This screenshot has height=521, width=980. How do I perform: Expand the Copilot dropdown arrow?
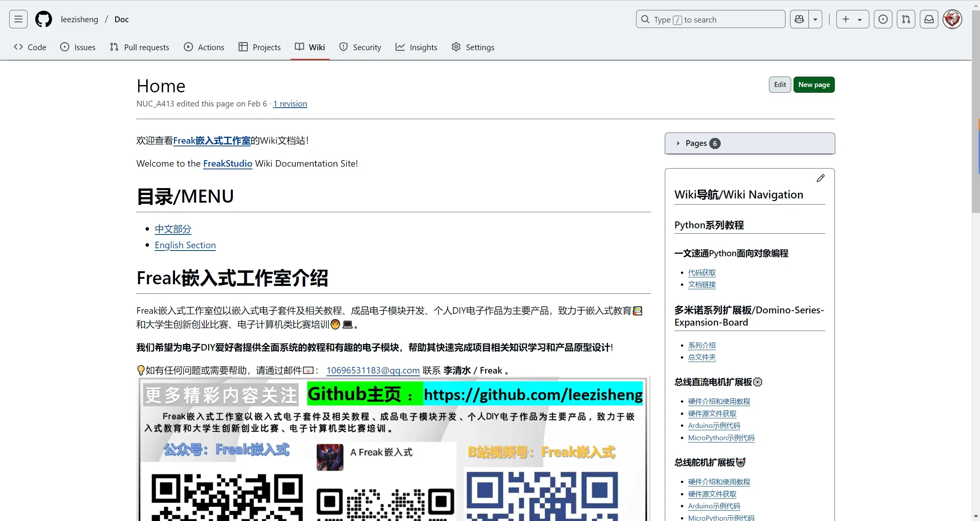click(815, 19)
